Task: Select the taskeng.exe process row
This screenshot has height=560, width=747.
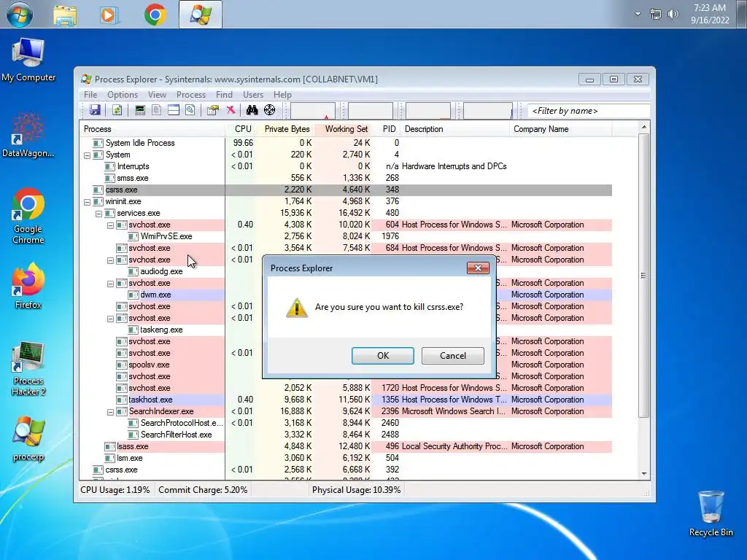Action: click(161, 330)
